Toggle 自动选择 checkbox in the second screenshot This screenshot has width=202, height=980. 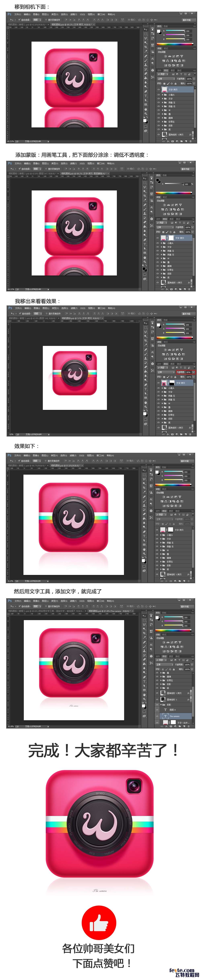tap(19, 168)
